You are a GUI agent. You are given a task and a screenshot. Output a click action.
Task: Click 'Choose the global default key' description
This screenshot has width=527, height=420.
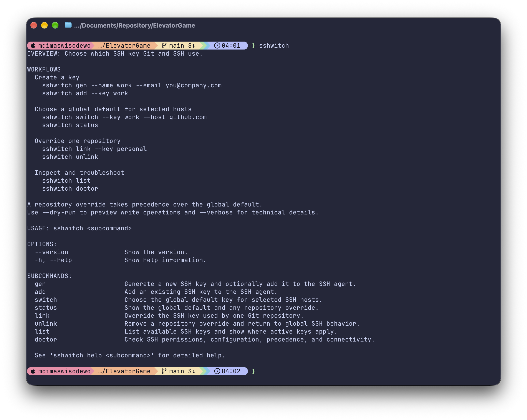click(x=224, y=300)
